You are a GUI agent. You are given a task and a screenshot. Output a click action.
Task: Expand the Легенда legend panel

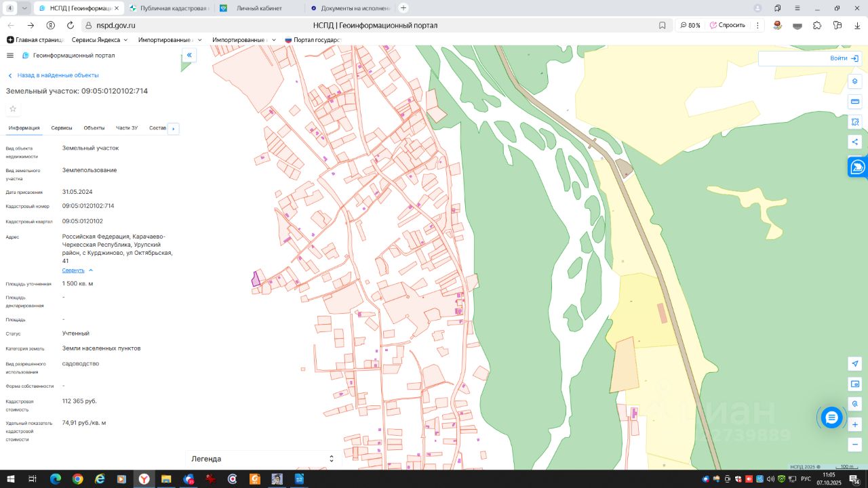[262, 459]
